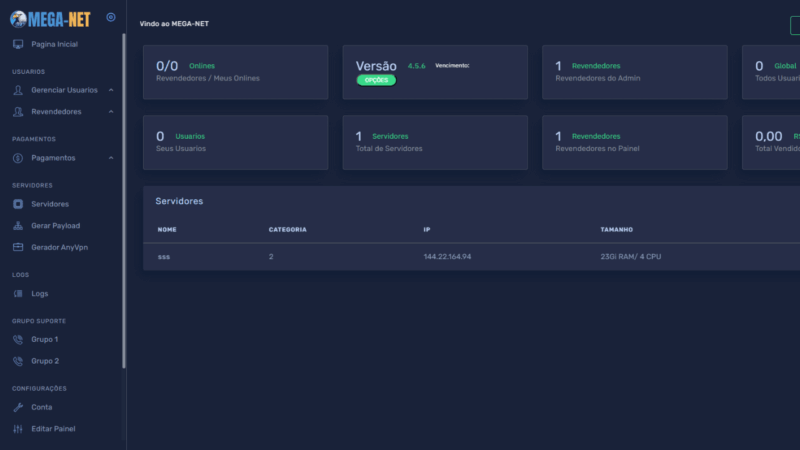This screenshot has height=450, width=800.
Task: Click the Conta wrench icon
Action: coord(18,407)
